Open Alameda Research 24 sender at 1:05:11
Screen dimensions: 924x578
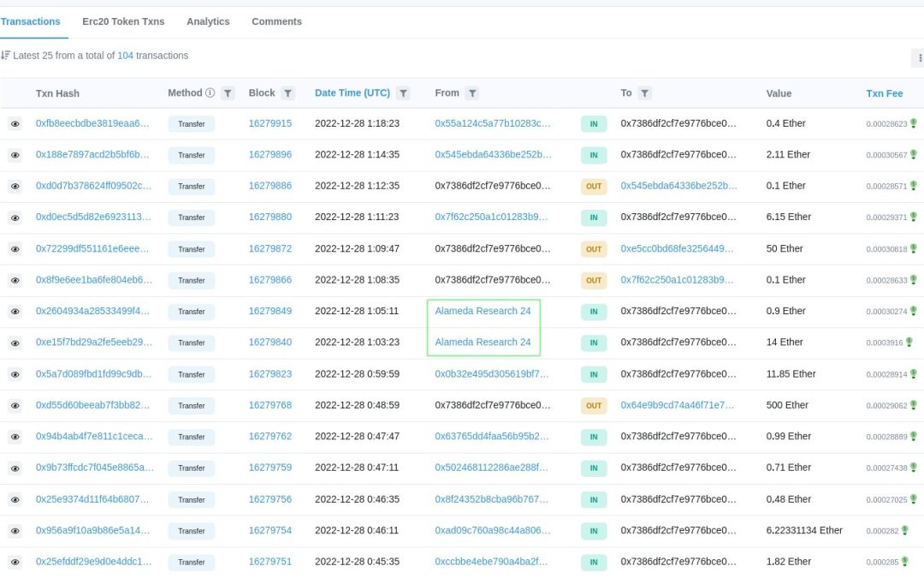pos(483,311)
